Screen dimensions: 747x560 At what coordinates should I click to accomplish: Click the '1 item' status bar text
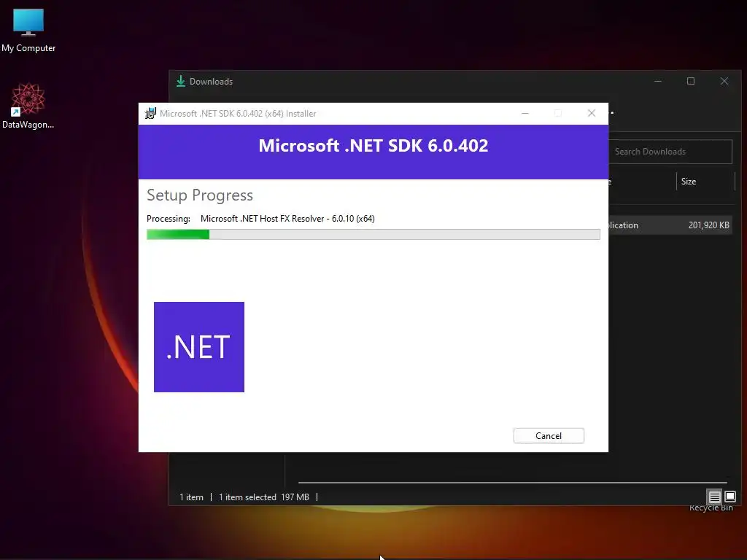click(192, 497)
